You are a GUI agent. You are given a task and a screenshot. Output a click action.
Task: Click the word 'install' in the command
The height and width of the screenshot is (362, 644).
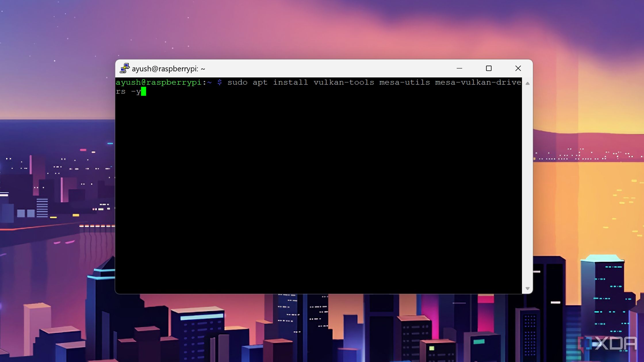point(290,82)
